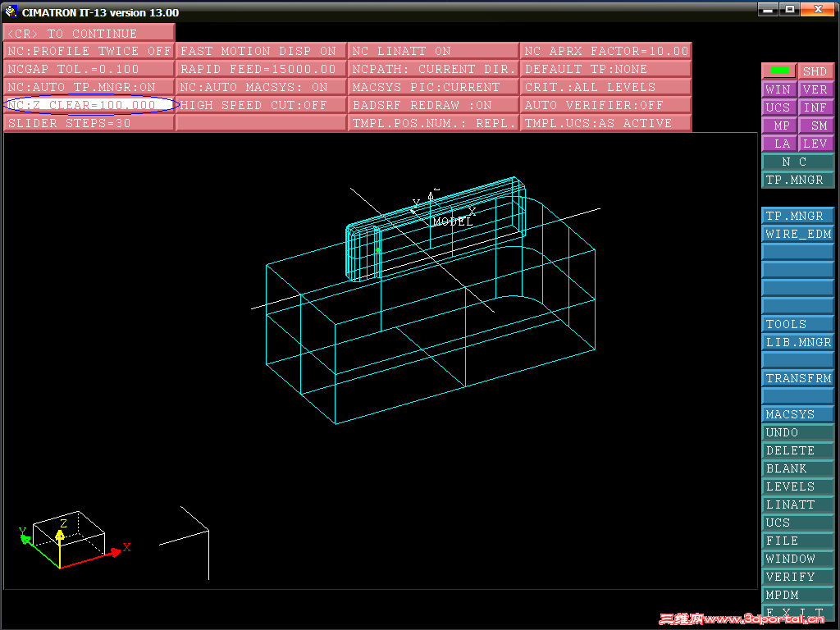Edit RAPID FEED=15000.00 value
840x630 pixels.
(261, 69)
